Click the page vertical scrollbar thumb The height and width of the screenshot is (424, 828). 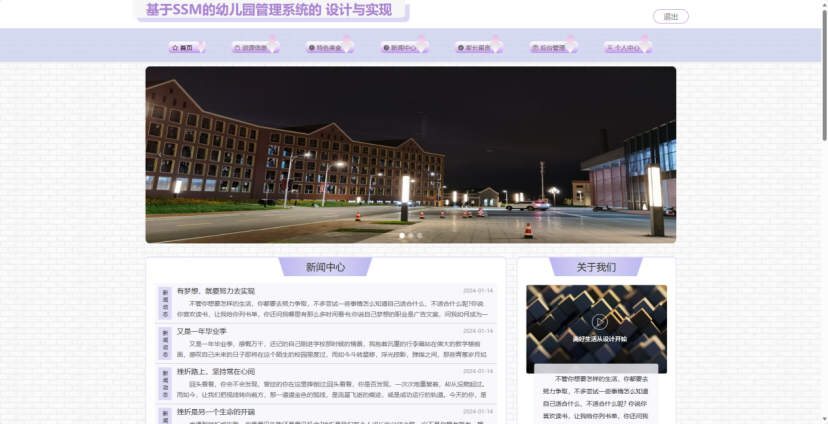pos(824,74)
